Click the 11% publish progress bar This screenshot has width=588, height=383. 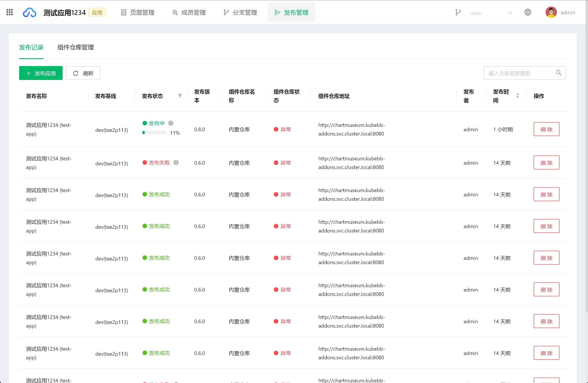[154, 133]
